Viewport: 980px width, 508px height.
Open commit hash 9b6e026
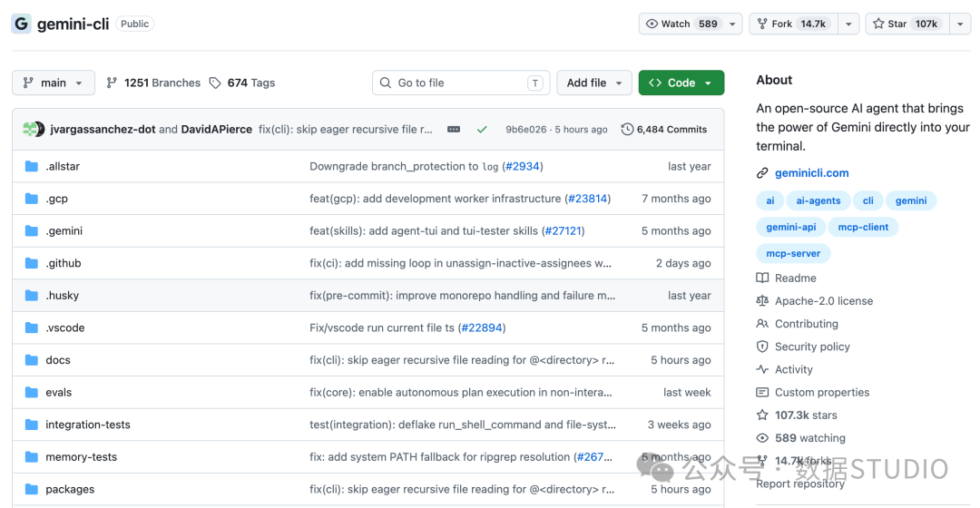click(525, 130)
